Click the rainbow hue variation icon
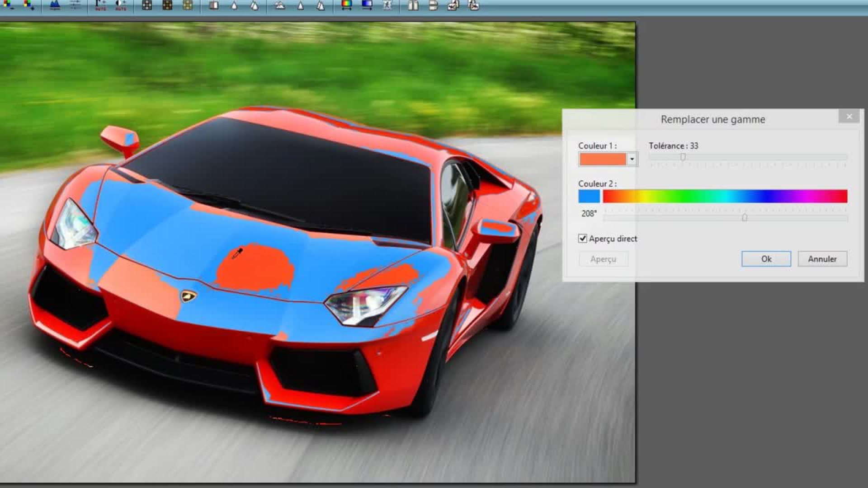 tap(347, 5)
